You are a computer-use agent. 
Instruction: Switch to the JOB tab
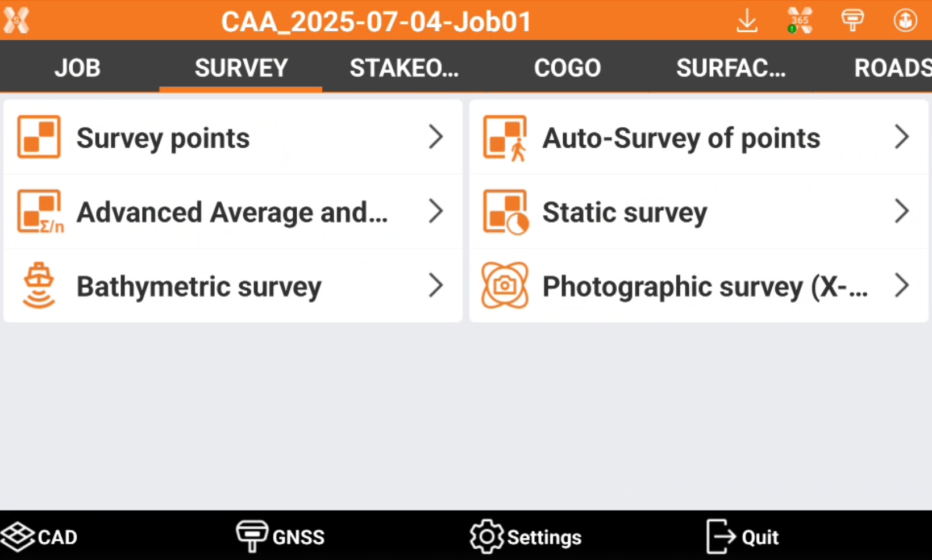[78, 68]
